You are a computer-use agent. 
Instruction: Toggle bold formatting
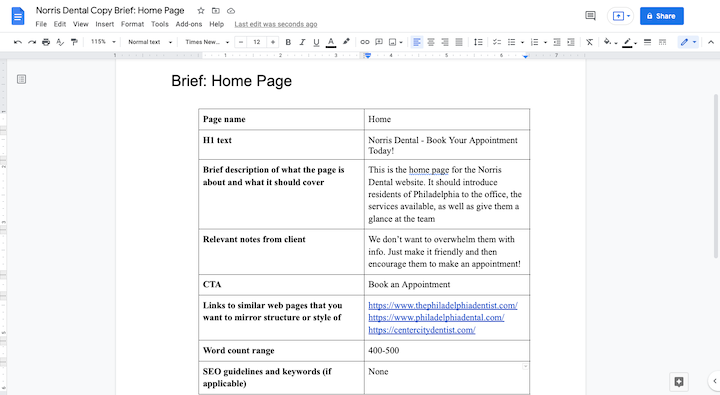coord(288,42)
